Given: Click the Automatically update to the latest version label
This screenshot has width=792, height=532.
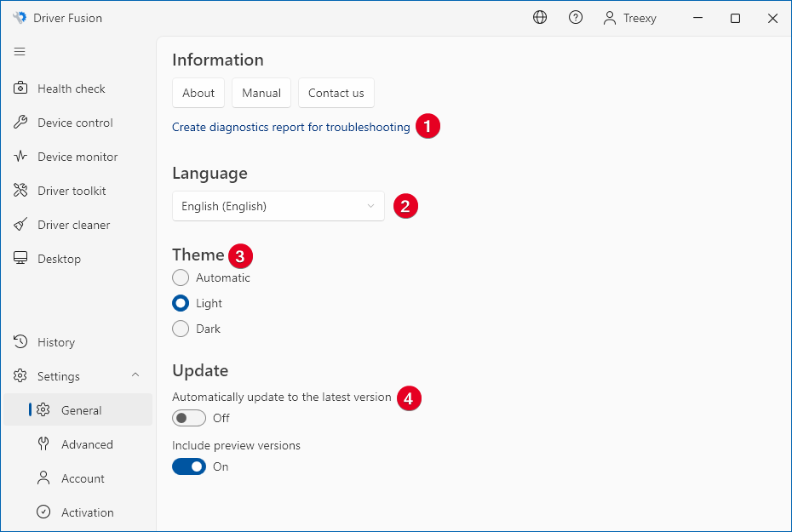Looking at the screenshot, I should pos(282,397).
